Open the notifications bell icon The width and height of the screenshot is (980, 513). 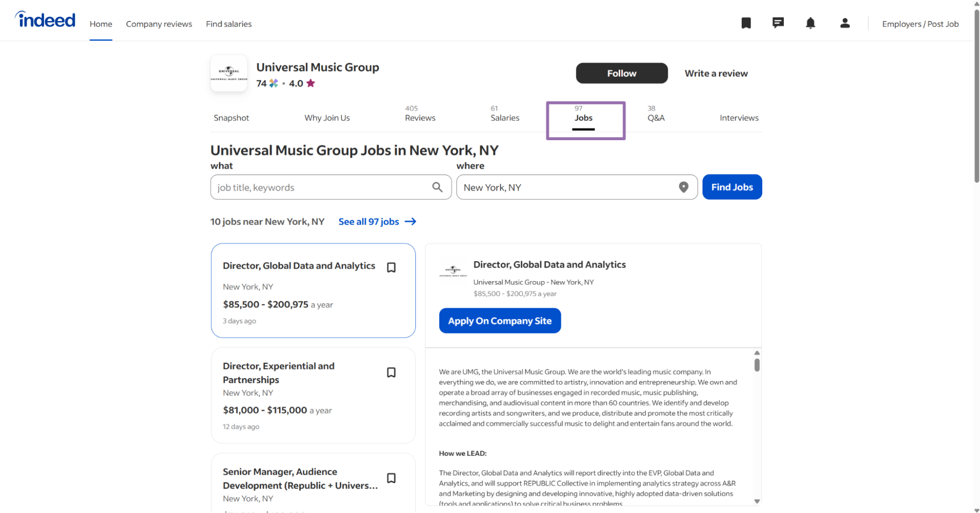coord(810,23)
